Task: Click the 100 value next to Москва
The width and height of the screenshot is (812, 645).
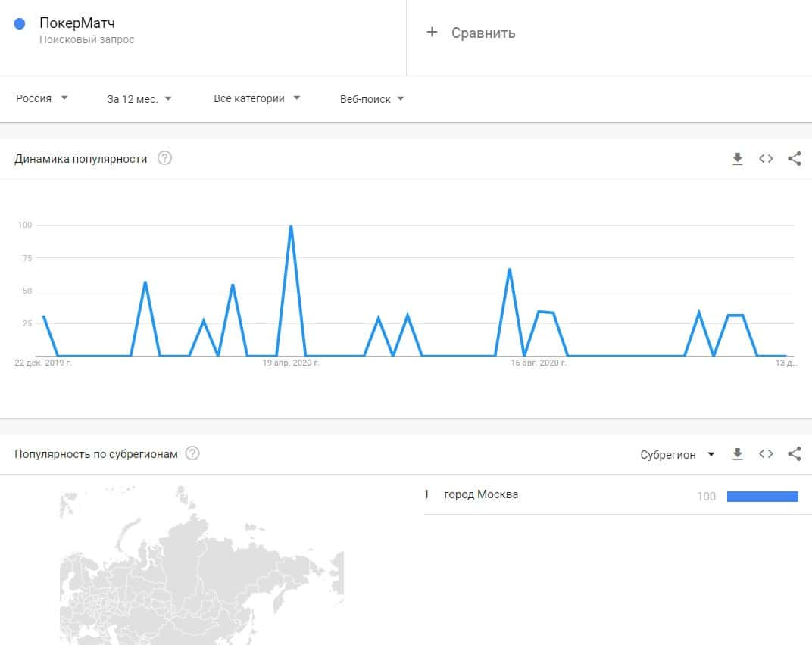Action: [x=707, y=497]
